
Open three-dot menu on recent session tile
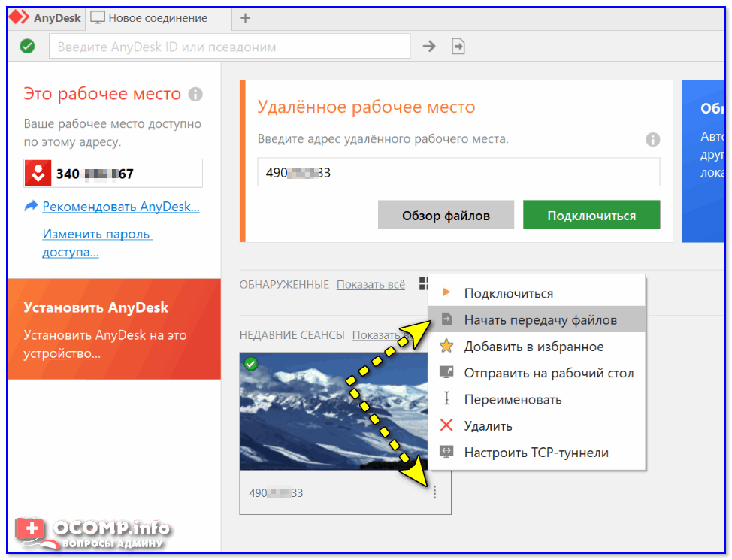435,492
